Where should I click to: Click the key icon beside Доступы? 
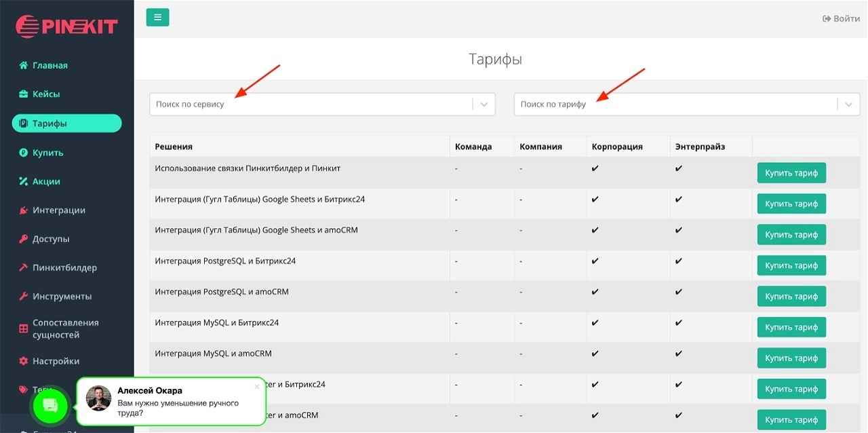click(24, 239)
